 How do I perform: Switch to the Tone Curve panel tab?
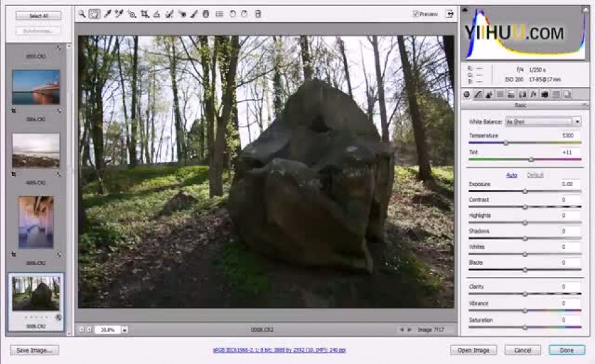(478, 94)
